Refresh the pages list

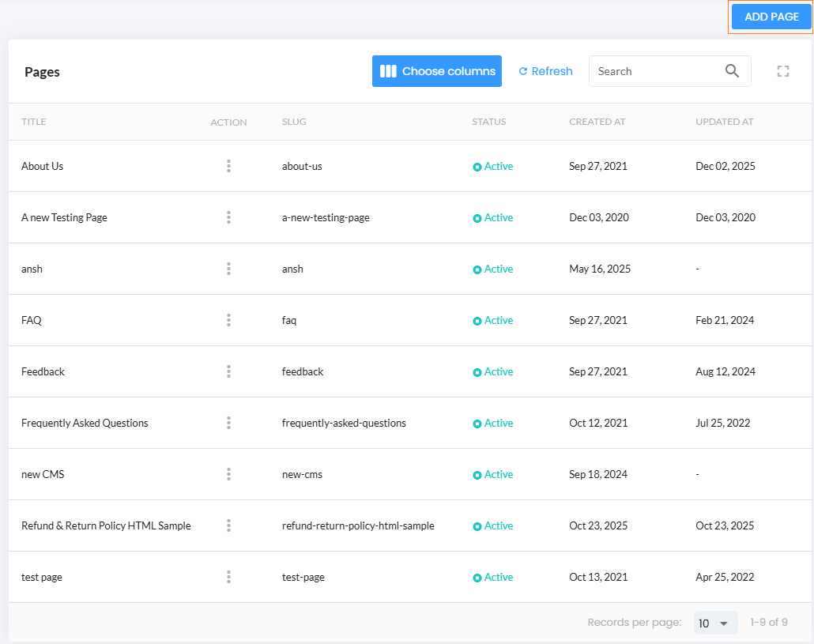[x=545, y=71]
